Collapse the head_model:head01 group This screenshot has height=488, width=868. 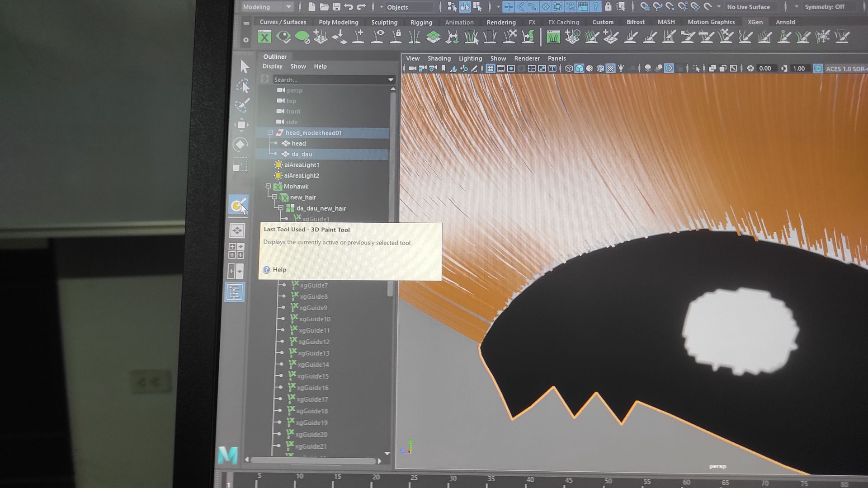(270, 132)
